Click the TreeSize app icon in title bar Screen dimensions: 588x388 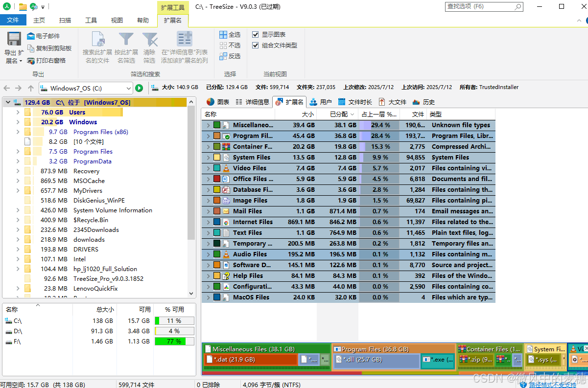click(x=6, y=6)
